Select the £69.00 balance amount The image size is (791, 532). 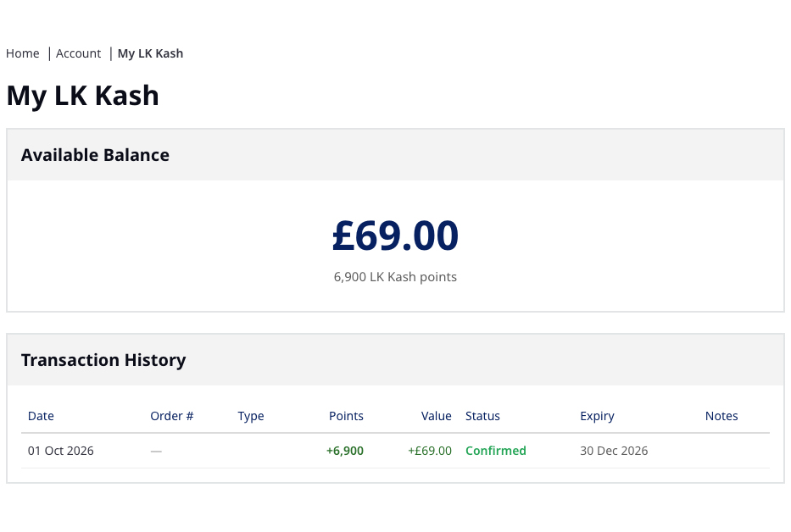pyautogui.click(x=395, y=236)
